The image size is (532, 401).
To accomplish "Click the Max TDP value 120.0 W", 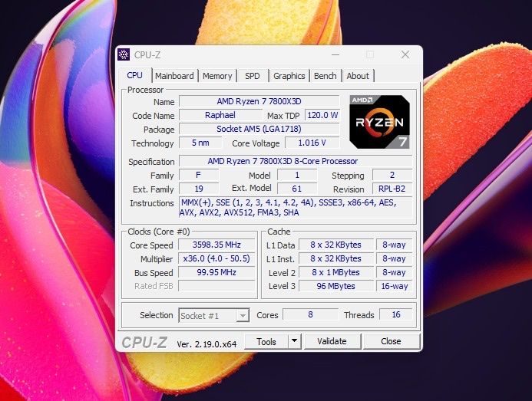I will pos(322,115).
